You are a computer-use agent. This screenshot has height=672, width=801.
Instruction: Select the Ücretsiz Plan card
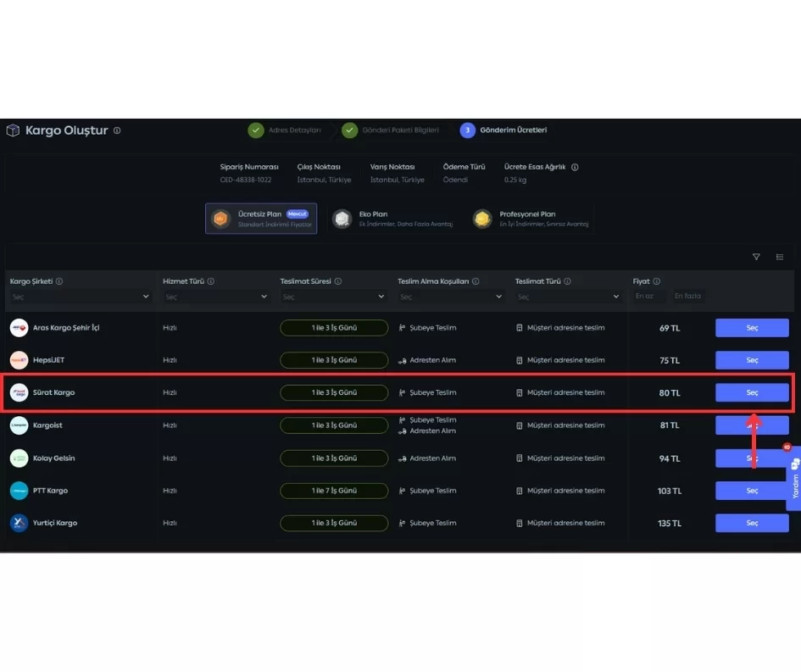(x=261, y=219)
